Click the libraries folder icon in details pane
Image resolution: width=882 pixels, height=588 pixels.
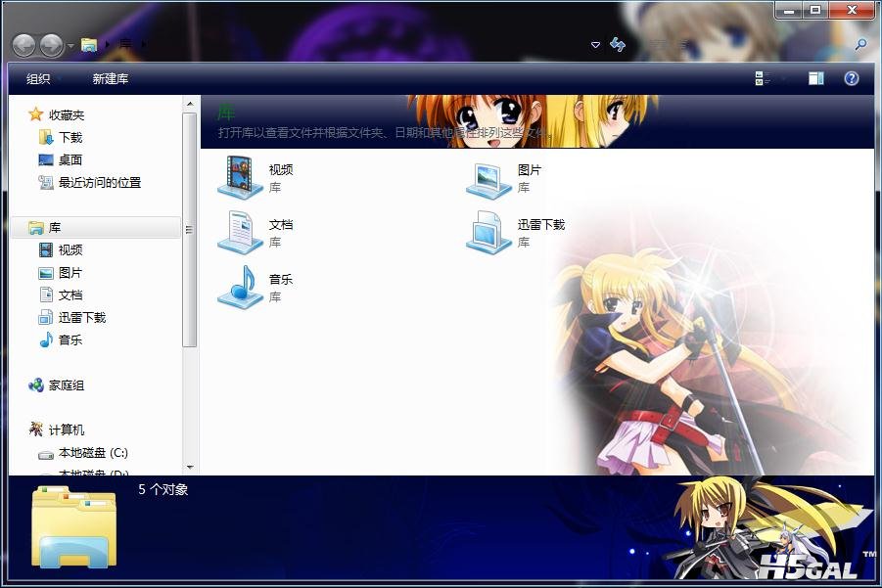pos(74,527)
